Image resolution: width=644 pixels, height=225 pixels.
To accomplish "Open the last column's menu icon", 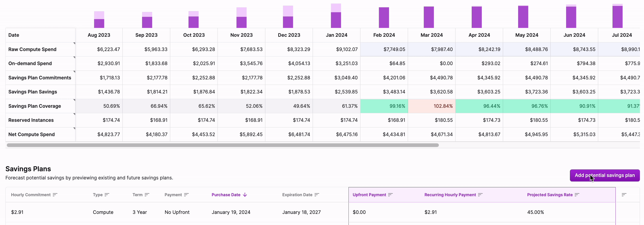I will coord(624,195).
